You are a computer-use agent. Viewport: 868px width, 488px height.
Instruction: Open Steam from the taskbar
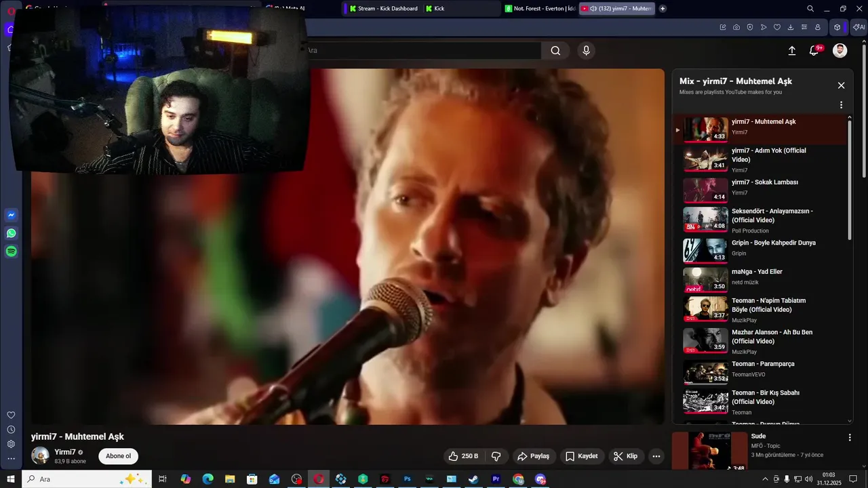coord(473,479)
